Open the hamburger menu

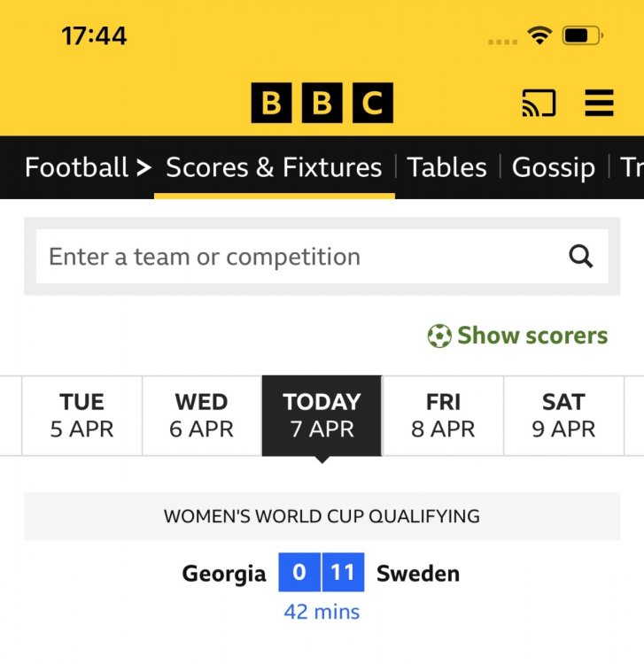(x=600, y=104)
